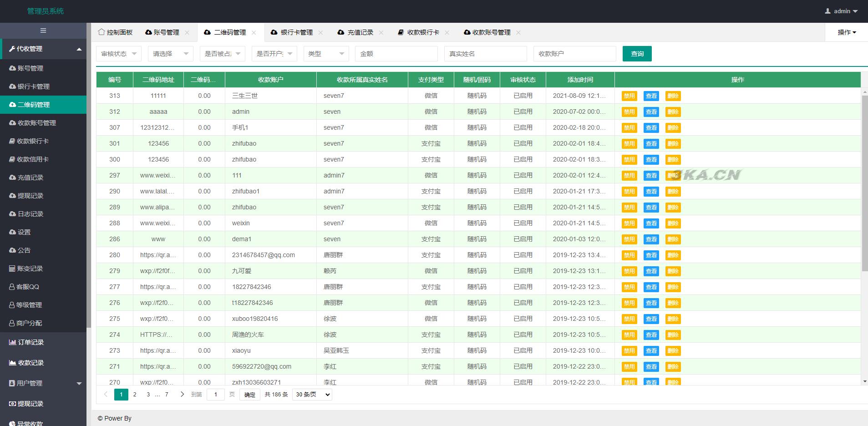Close the 充值记录 tab with its X

pyautogui.click(x=381, y=32)
